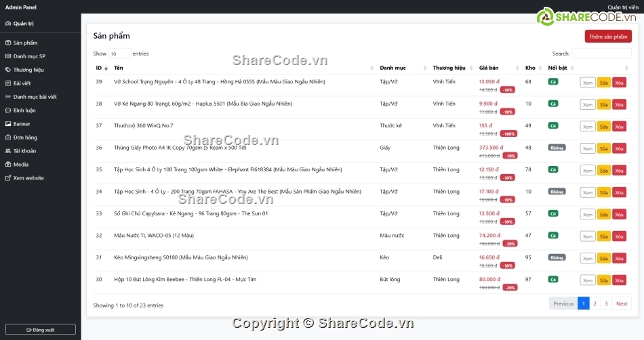Click product name Thướccoộ 360 WinQ No.7
644x340 pixels.
coord(143,125)
